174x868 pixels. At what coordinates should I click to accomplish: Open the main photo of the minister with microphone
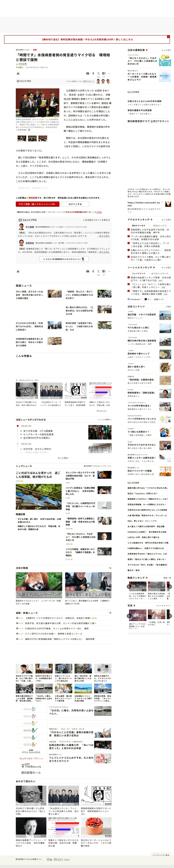click(38, 103)
